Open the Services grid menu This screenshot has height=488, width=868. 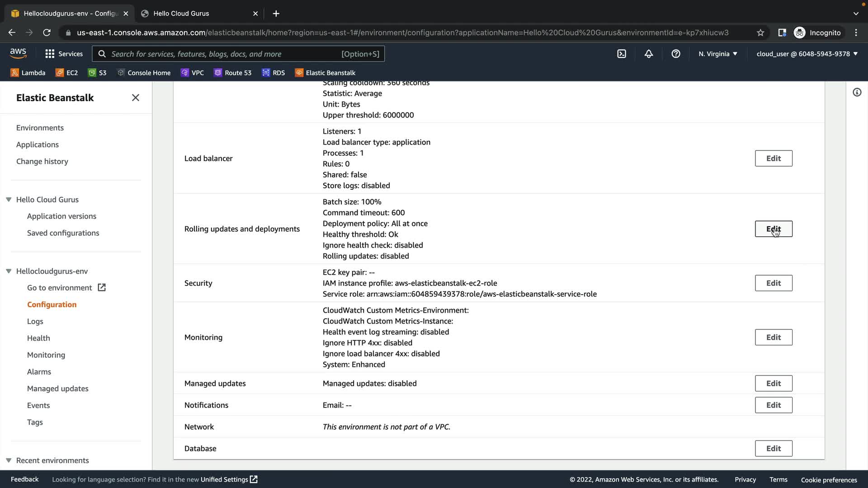coord(64,54)
